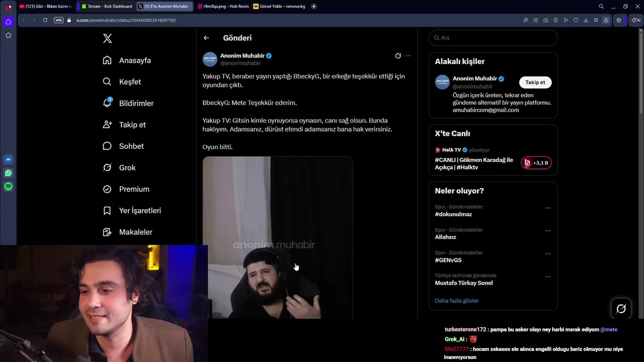Screen dimensions: 644x362
Task: Click the browser forward arrow
Action: click(x=34, y=20)
